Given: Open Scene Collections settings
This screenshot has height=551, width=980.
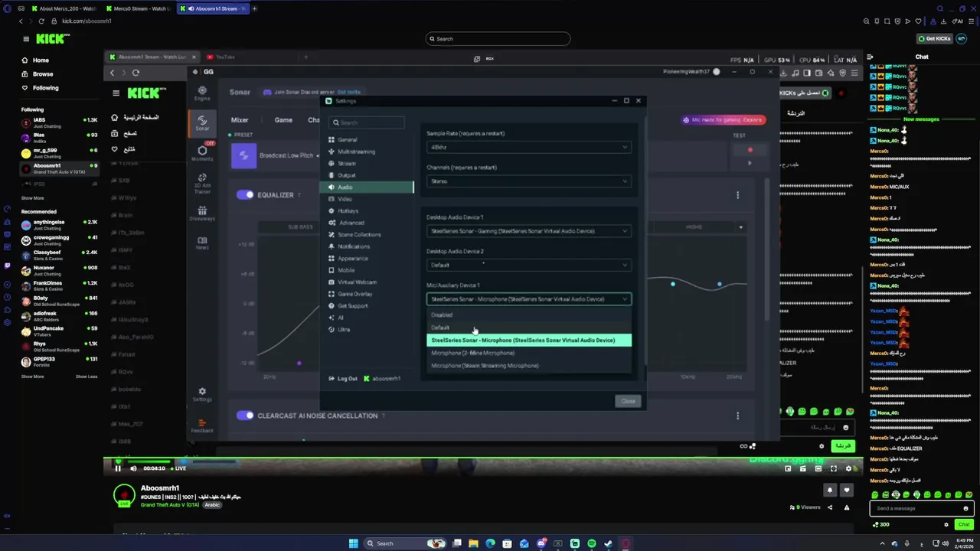Looking at the screenshot, I should click(x=358, y=234).
